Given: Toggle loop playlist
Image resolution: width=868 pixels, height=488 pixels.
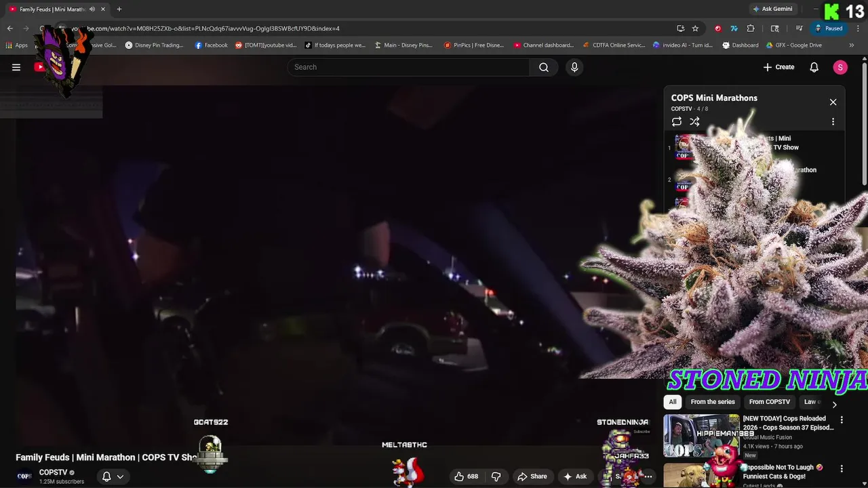Looking at the screenshot, I should pos(677,122).
